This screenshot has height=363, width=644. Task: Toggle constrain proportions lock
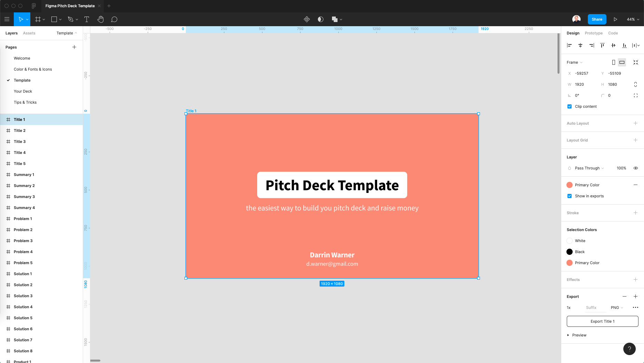(635, 84)
